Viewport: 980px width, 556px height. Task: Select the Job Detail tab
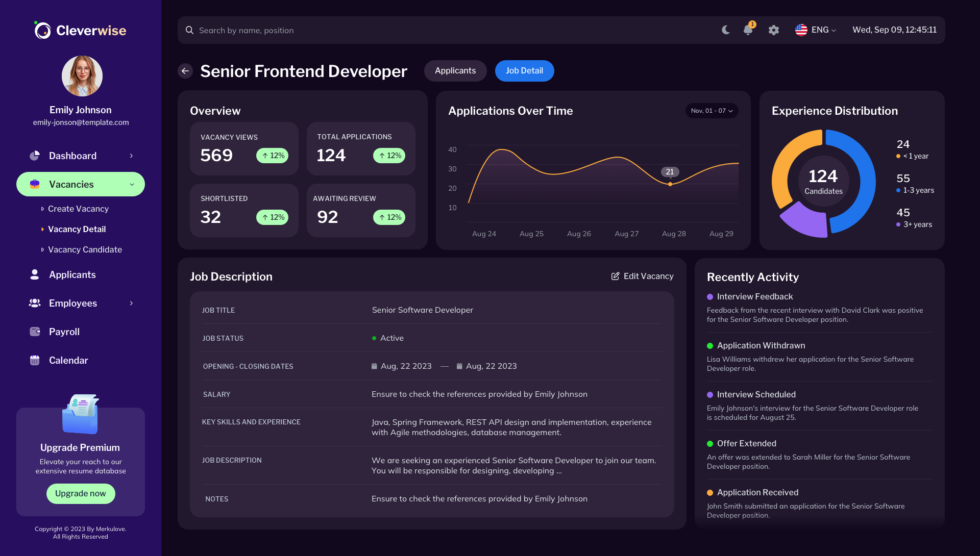tap(524, 71)
